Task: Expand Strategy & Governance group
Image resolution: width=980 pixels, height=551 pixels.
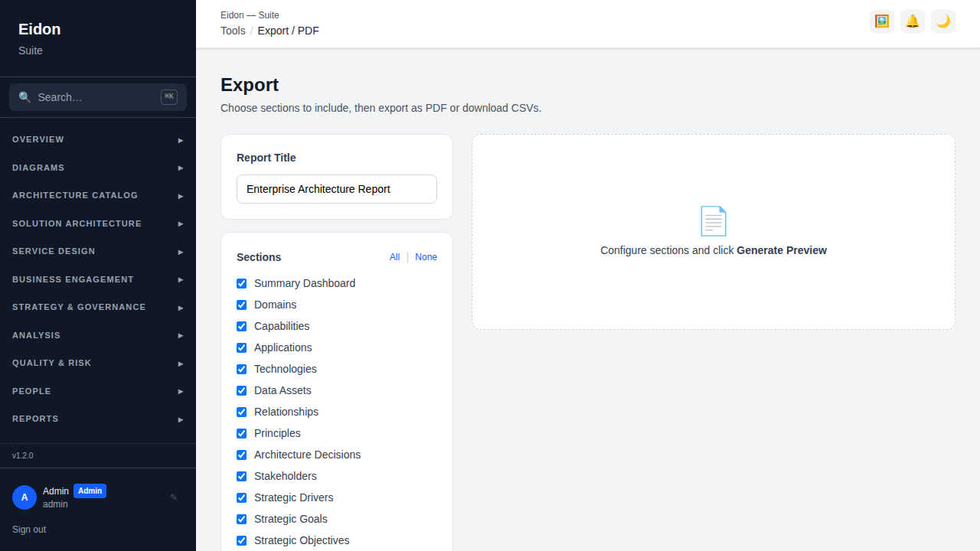Action: [98, 308]
